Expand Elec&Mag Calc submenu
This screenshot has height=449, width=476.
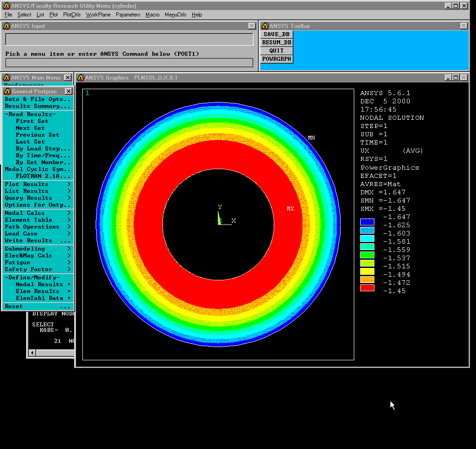click(x=38, y=256)
